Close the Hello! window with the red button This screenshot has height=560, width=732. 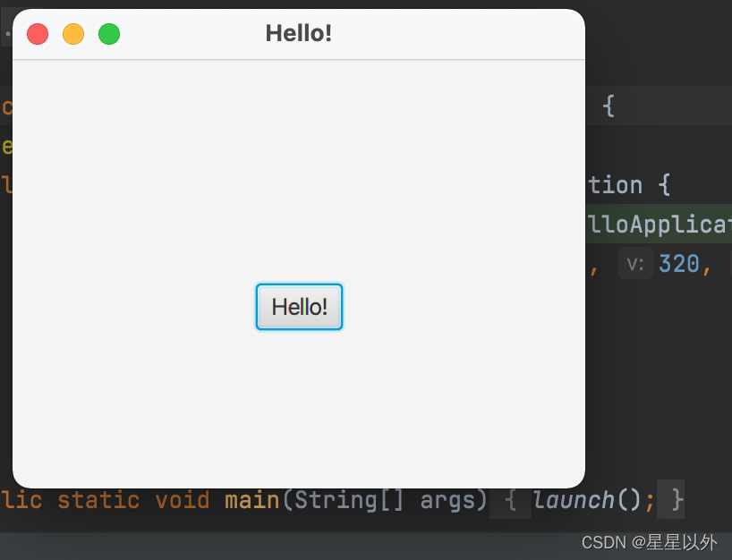pos(38,34)
